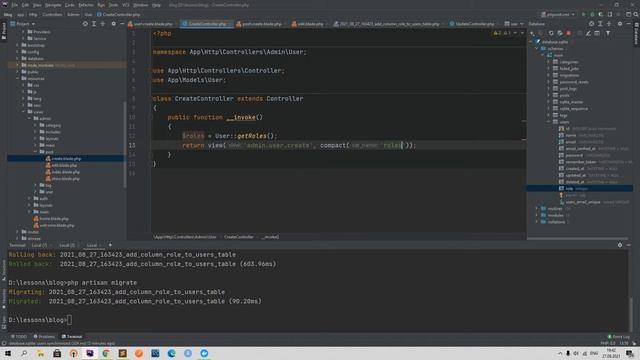
Task: Select index.blade.php in the project tree
Action: coord(66,172)
